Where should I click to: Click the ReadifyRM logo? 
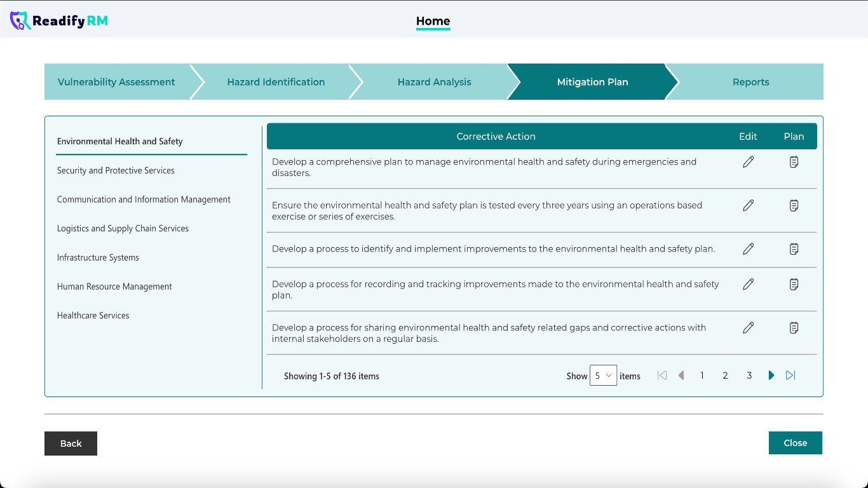click(x=59, y=21)
